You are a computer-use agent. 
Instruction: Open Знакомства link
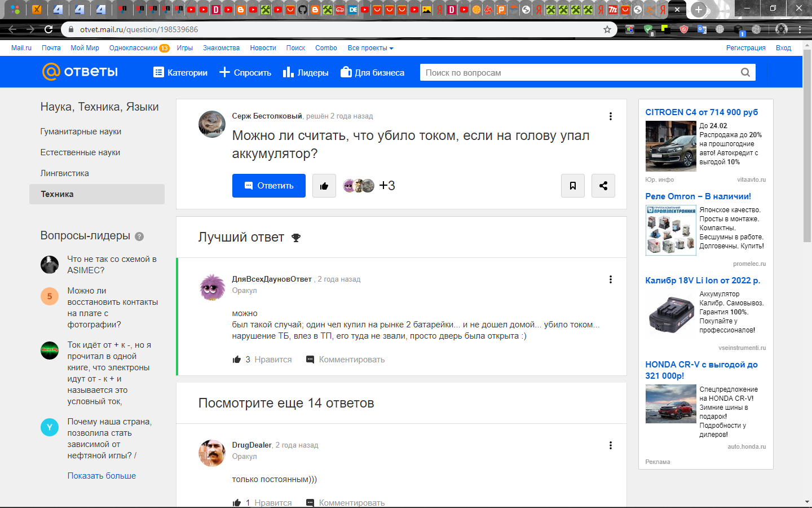tap(222, 48)
